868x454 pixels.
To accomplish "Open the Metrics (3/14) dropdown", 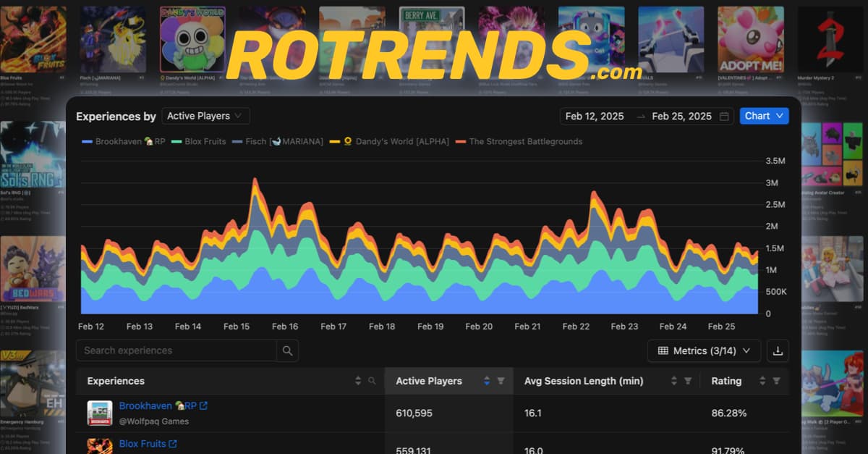I will click(703, 350).
